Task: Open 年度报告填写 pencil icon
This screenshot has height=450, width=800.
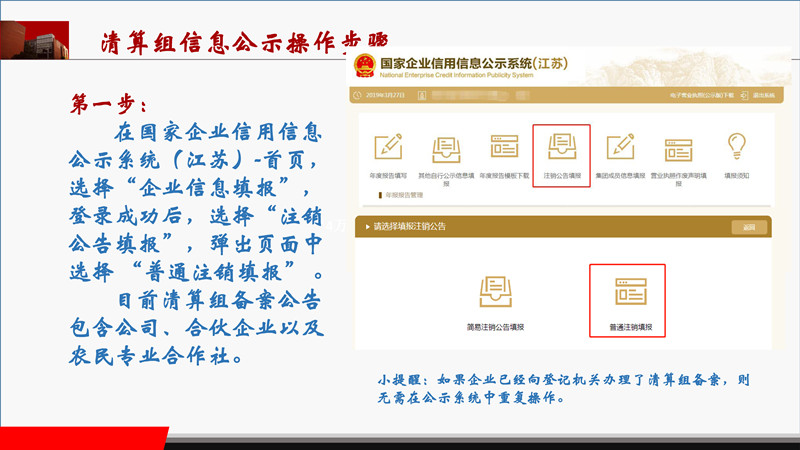Action: pos(387,147)
